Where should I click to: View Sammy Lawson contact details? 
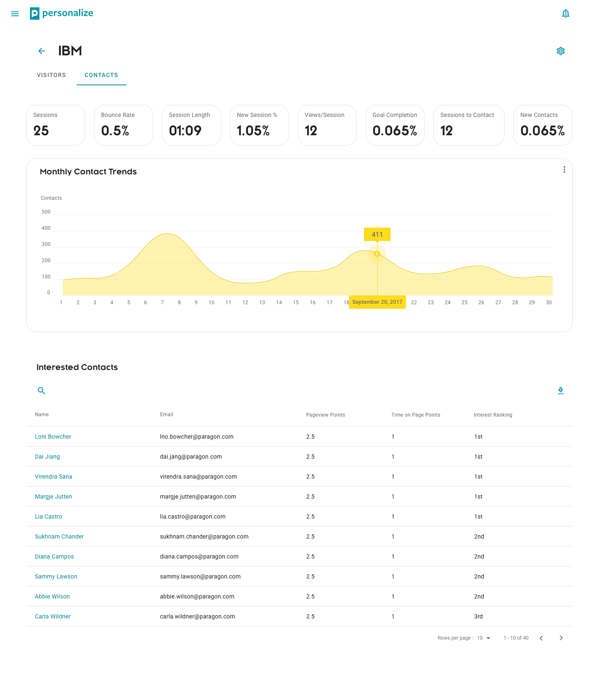pos(56,576)
